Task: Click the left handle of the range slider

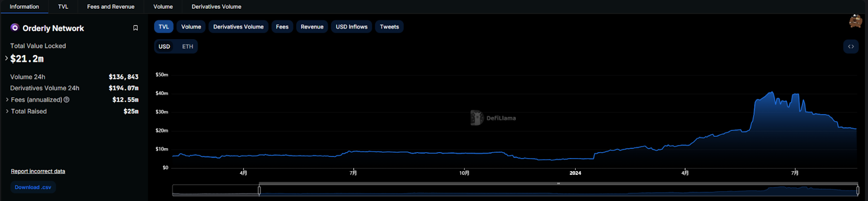Action: click(259, 190)
